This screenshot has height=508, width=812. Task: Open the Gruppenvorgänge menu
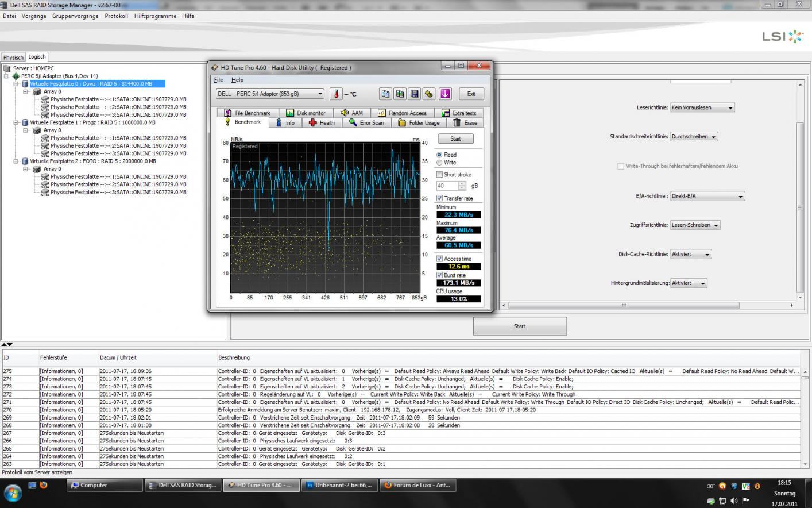pyautogui.click(x=75, y=16)
